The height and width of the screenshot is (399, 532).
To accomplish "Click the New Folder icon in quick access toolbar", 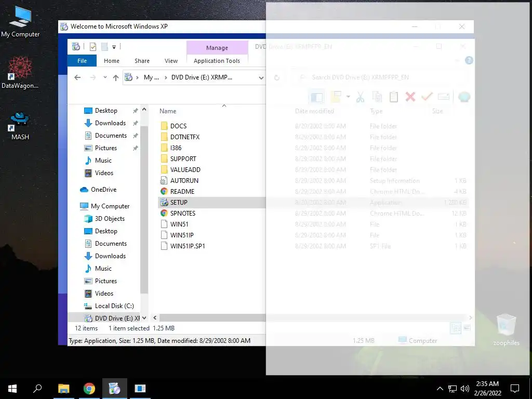I will [x=104, y=47].
